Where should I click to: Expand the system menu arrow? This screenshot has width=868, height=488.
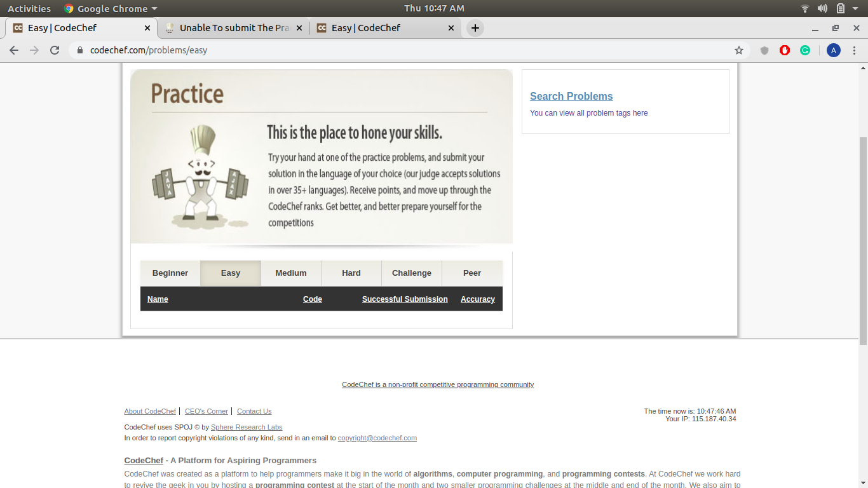(857, 9)
